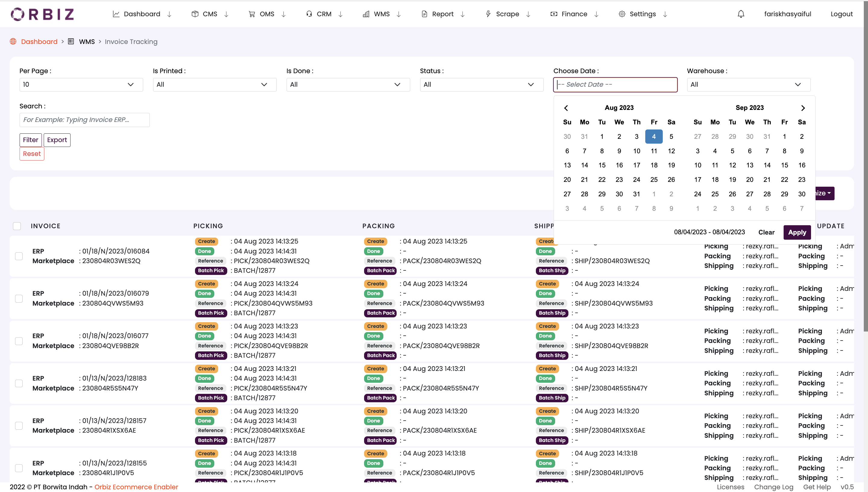
Task: Click the WMS warehouse icon
Action: coord(366,14)
